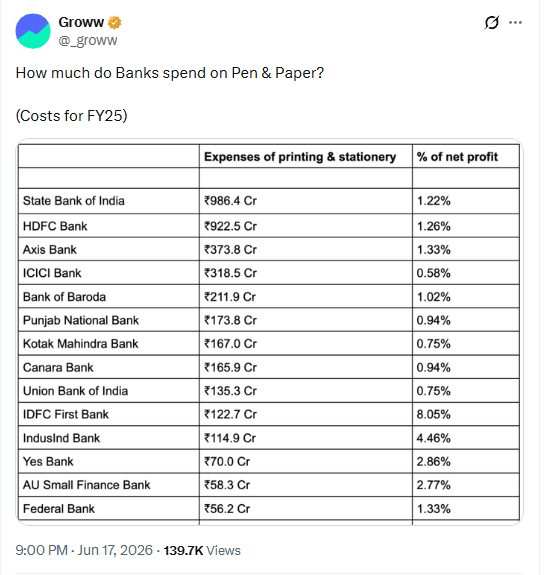The height and width of the screenshot is (575, 546).
Task: Click the 139.7K Views count
Action: pos(202,550)
